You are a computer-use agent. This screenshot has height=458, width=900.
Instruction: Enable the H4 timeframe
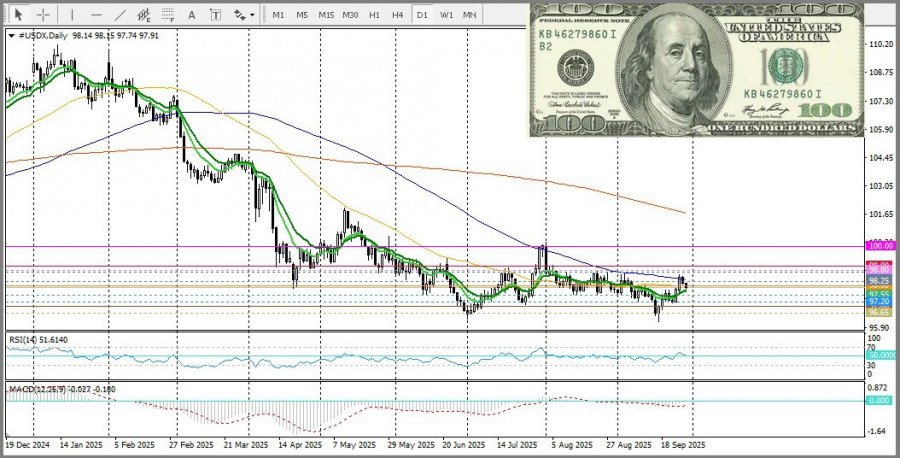click(x=397, y=15)
